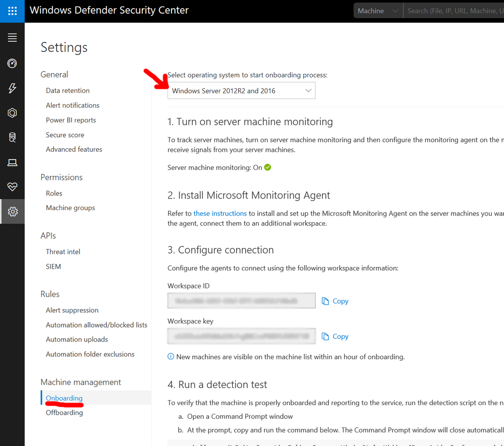Open the Security operations dashboard icon
The height and width of the screenshot is (446, 504).
[x=12, y=63]
